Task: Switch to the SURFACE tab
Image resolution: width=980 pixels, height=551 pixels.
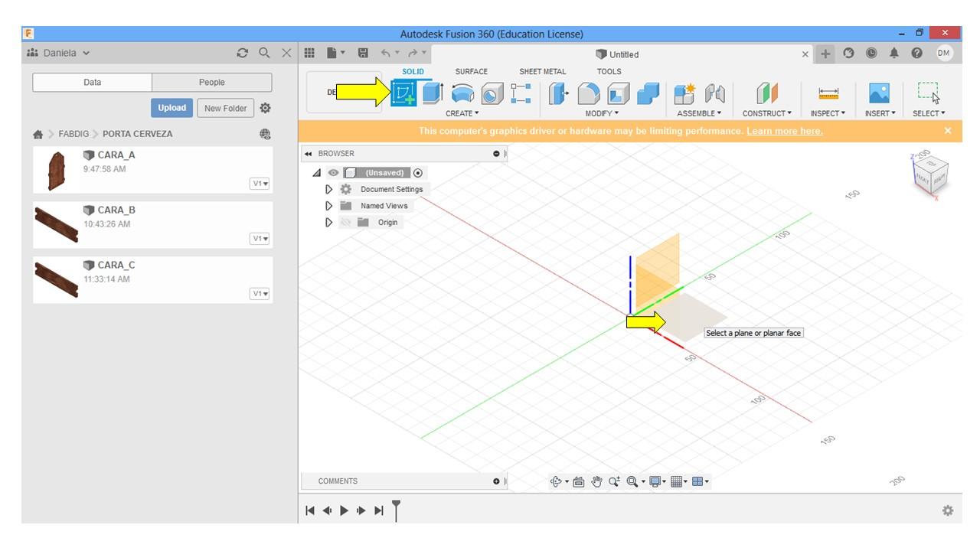Action: [x=471, y=71]
